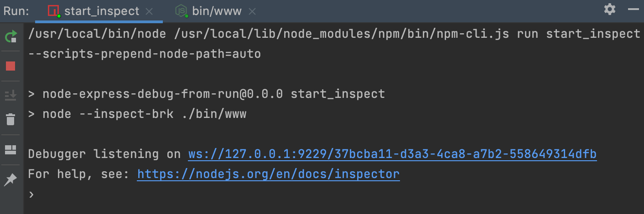The image size is (644, 214).
Task: Pin the current run tab
Action: point(10,180)
